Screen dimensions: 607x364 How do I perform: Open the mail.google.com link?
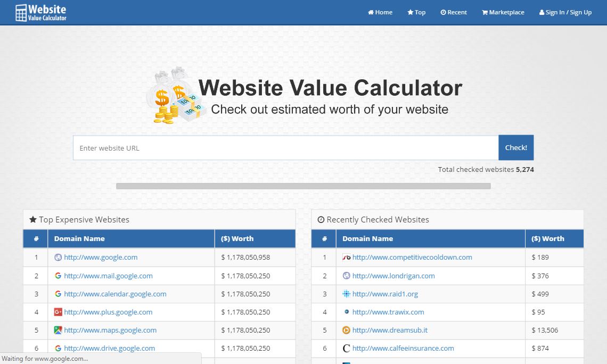(x=108, y=276)
